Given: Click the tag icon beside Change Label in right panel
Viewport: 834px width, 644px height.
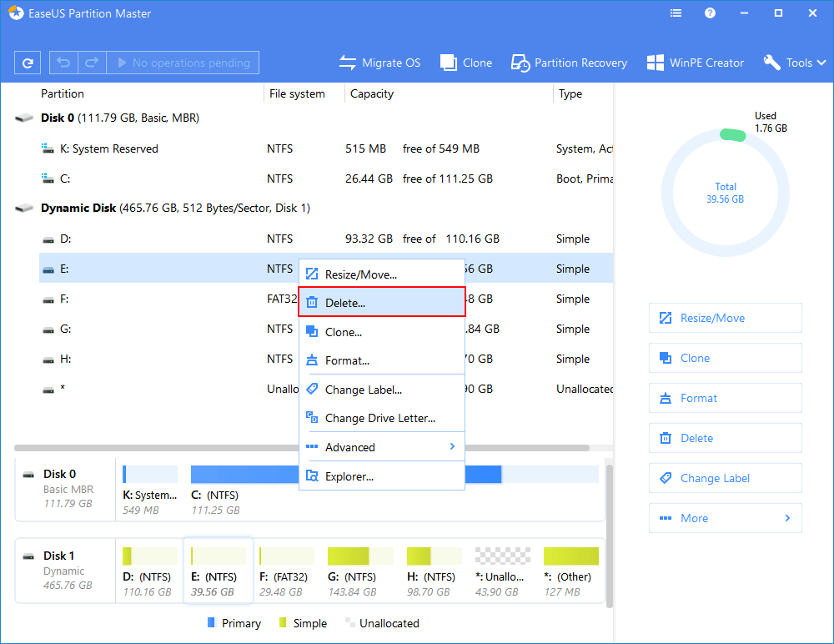Looking at the screenshot, I should [666, 477].
